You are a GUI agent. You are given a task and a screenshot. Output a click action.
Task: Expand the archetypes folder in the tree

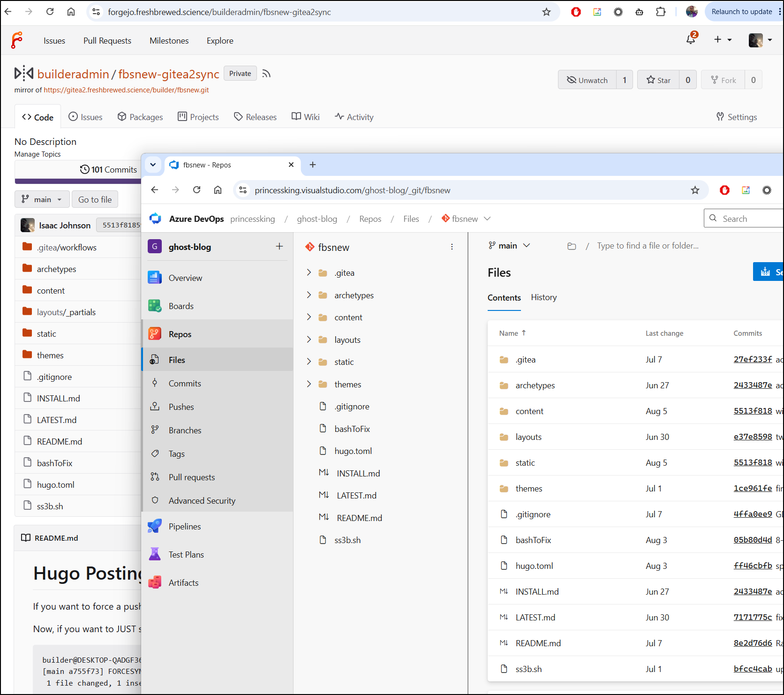[x=309, y=295]
